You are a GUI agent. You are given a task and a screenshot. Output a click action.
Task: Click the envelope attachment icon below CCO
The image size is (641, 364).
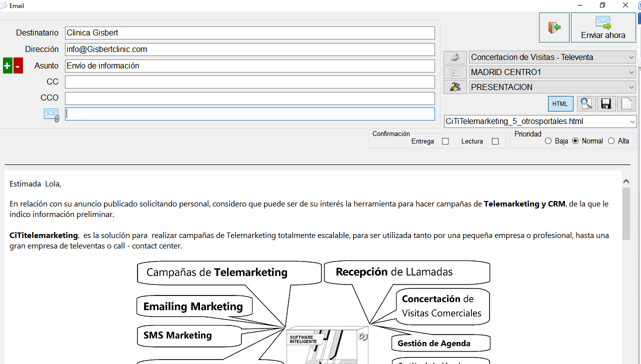coord(51,114)
